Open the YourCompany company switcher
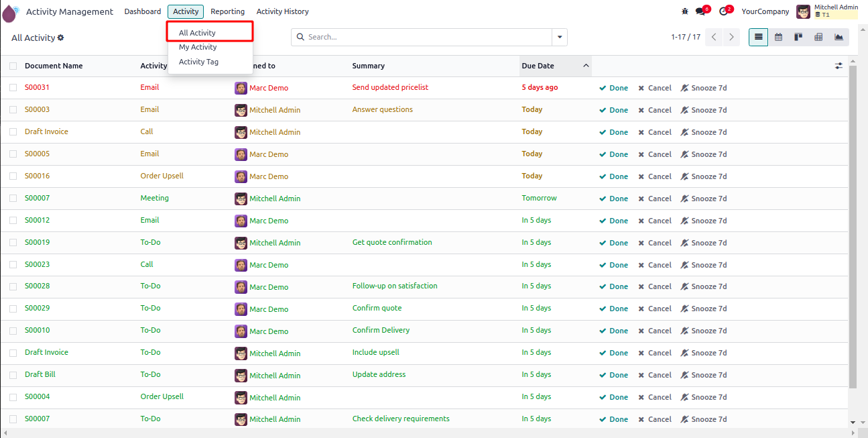The width and height of the screenshot is (868, 438). (765, 11)
